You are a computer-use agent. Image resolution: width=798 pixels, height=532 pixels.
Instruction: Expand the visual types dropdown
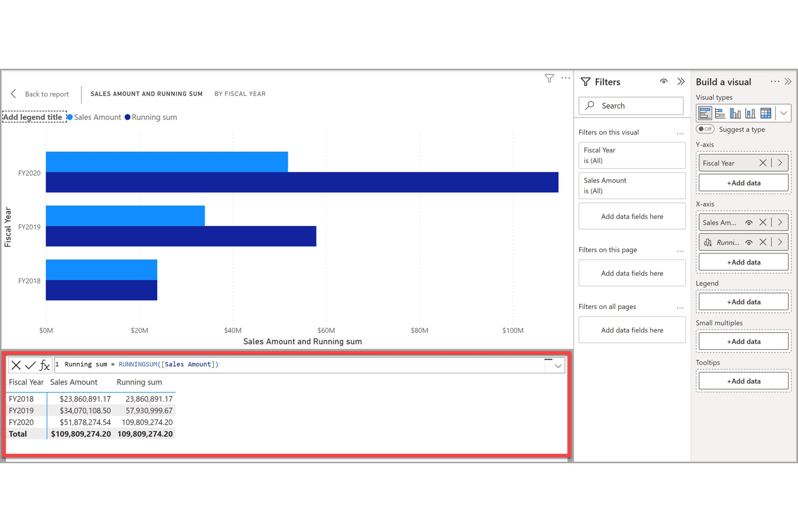pos(783,113)
